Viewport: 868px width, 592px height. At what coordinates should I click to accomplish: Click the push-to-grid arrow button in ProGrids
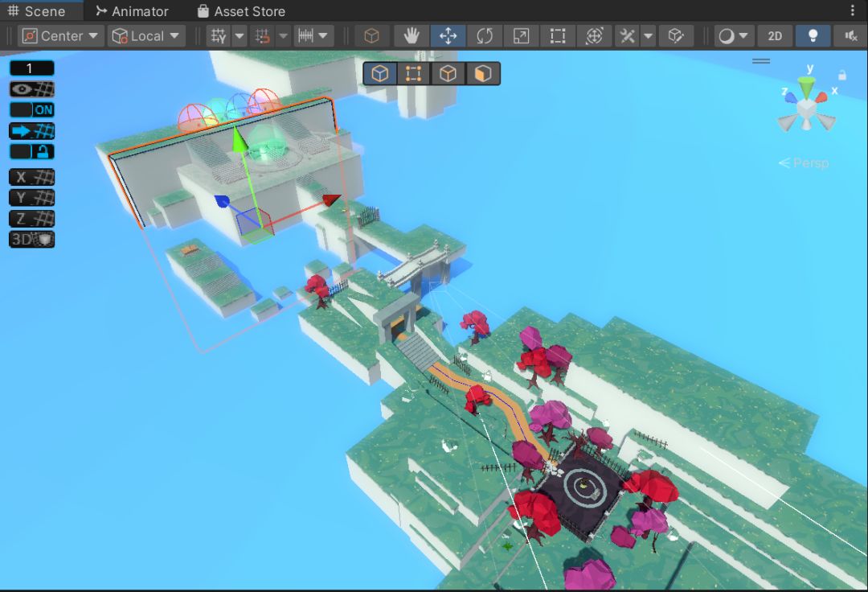tap(31, 130)
